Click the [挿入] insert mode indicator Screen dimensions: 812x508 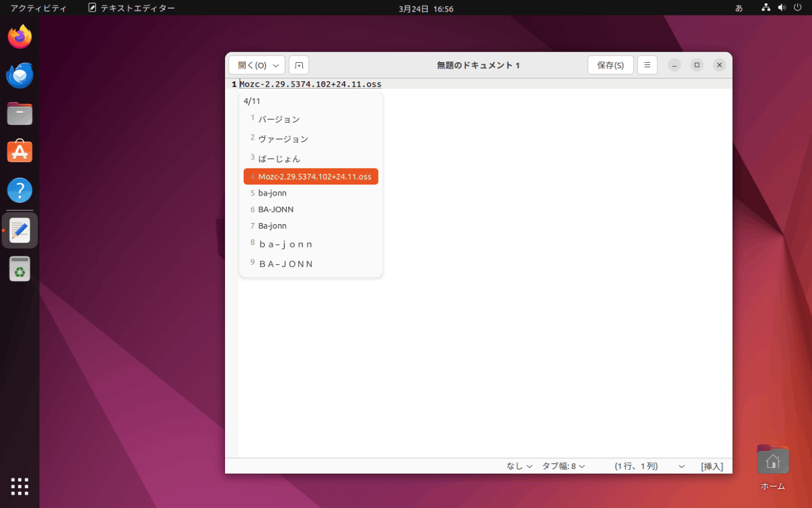tap(712, 466)
